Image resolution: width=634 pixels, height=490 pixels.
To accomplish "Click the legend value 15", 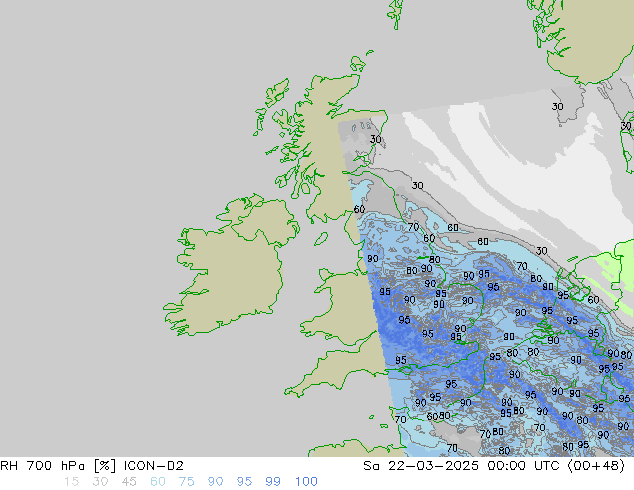I will pos(71,482).
